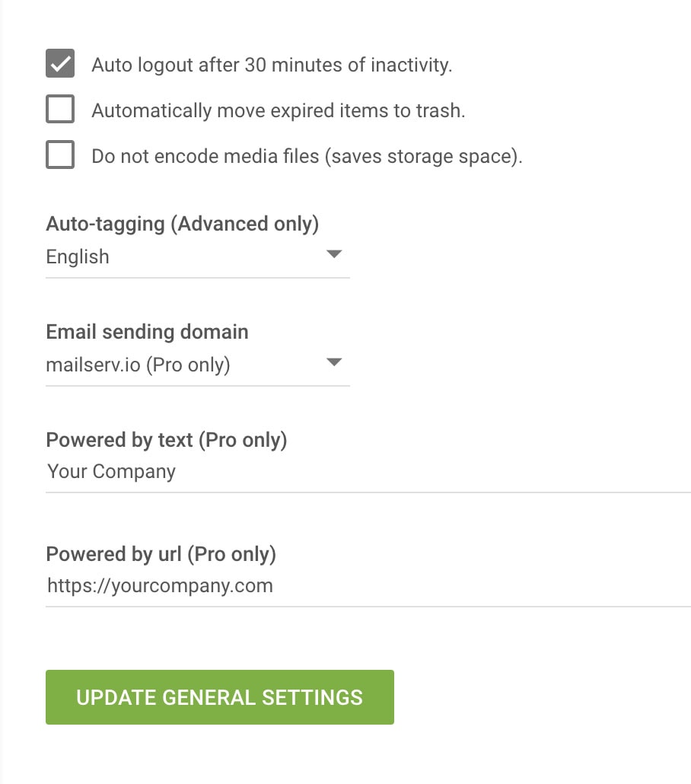Click the 'Automatically move expired items to trash' text
The image size is (691, 784).
point(278,111)
